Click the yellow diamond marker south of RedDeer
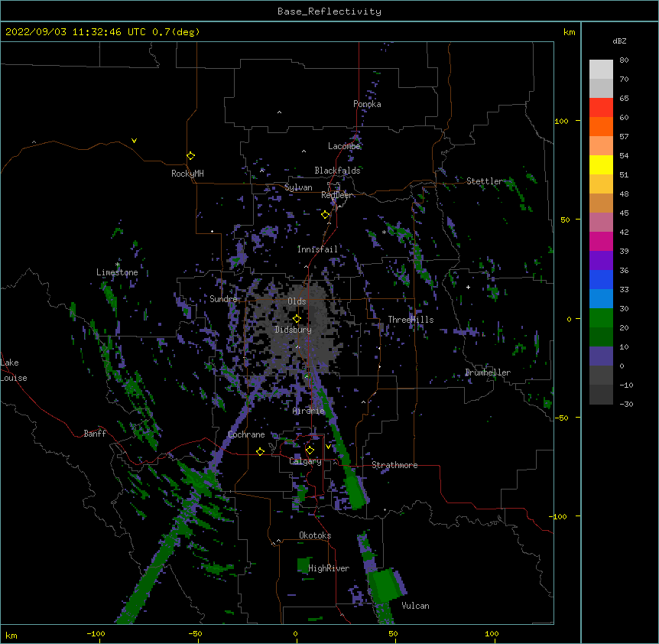 tap(325, 215)
